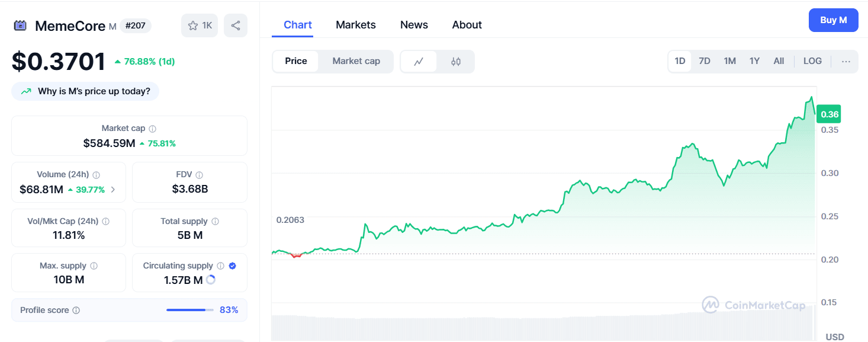This screenshot has height=342, width=868.
Task: Toggle LOG scale on chart
Action: click(812, 61)
